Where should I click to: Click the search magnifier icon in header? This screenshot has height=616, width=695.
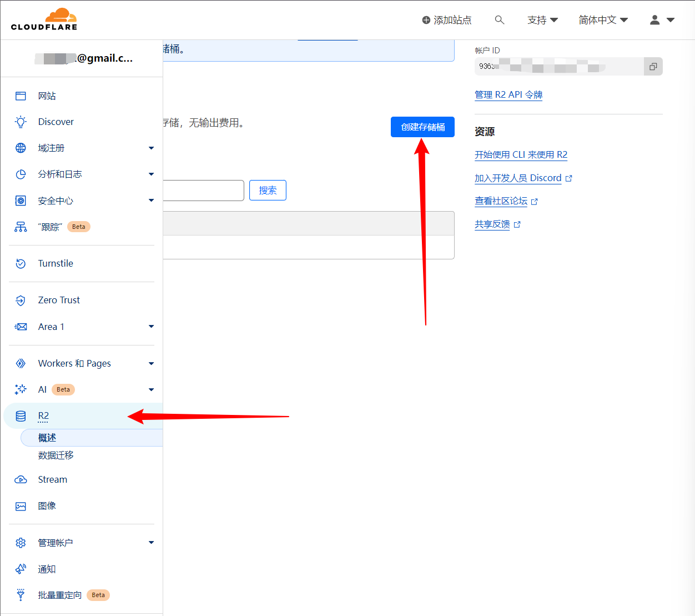coord(500,20)
